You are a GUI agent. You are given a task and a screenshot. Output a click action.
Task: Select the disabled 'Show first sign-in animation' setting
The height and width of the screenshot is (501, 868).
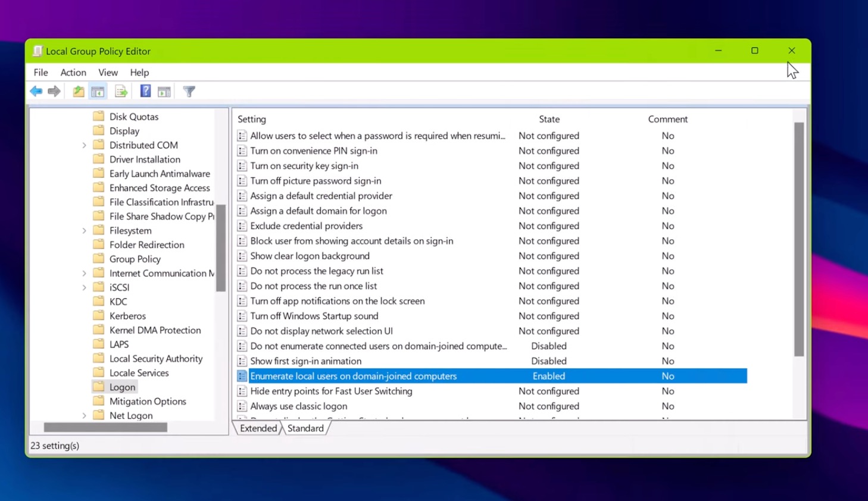coord(306,361)
